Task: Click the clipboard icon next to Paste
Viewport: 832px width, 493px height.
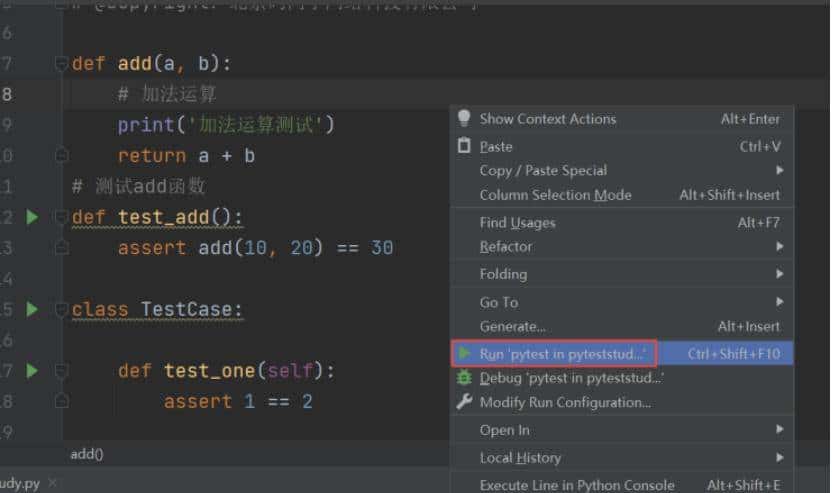Action: (x=464, y=145)
